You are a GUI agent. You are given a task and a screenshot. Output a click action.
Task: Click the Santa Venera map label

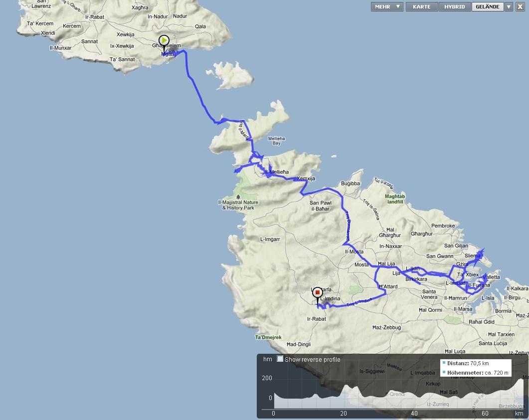click(429, 294)
